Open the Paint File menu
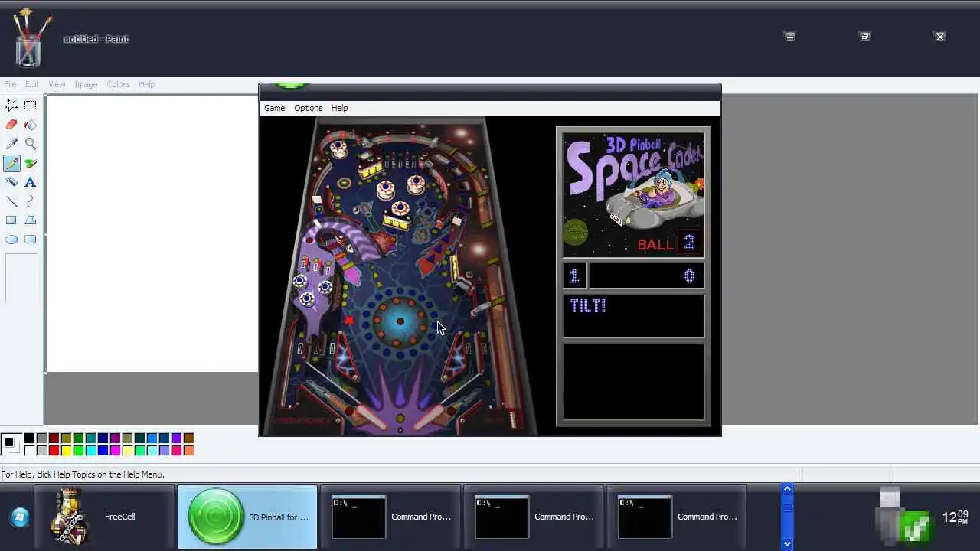This screenshot has height=551, width=980. click(10, 84)
